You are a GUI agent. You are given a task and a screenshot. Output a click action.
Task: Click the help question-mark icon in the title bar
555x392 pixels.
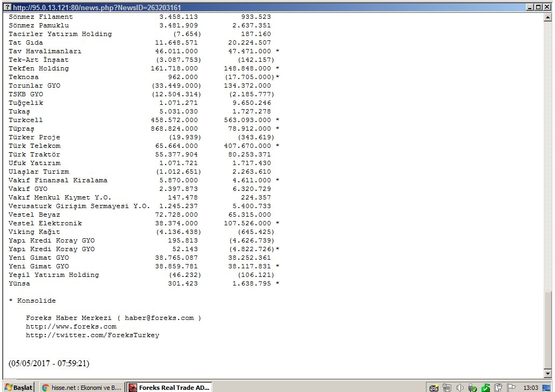(x=8, y=7)
